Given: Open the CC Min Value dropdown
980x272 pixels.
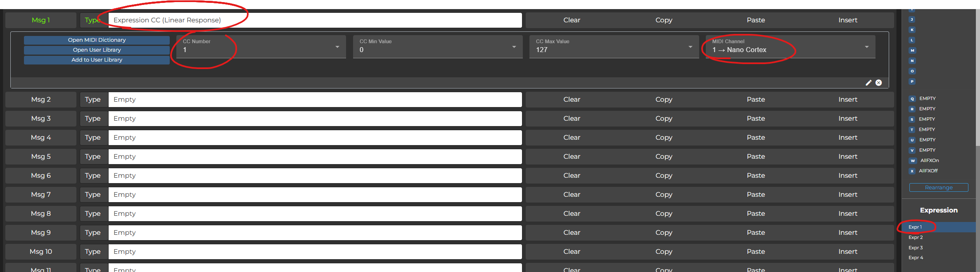Looking at the screenshot, I should [x=438, y=47].
